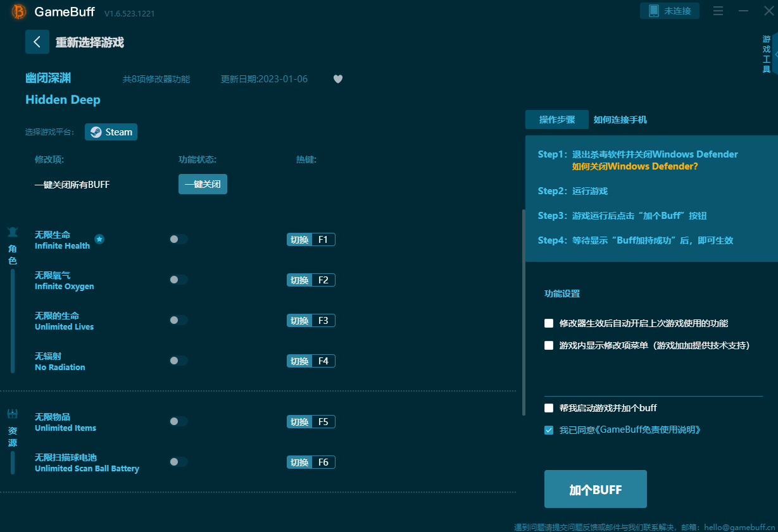Click 更新日期:2023-01-06 text
Viewport: 778px width, 532px height.
pos(264,79)
